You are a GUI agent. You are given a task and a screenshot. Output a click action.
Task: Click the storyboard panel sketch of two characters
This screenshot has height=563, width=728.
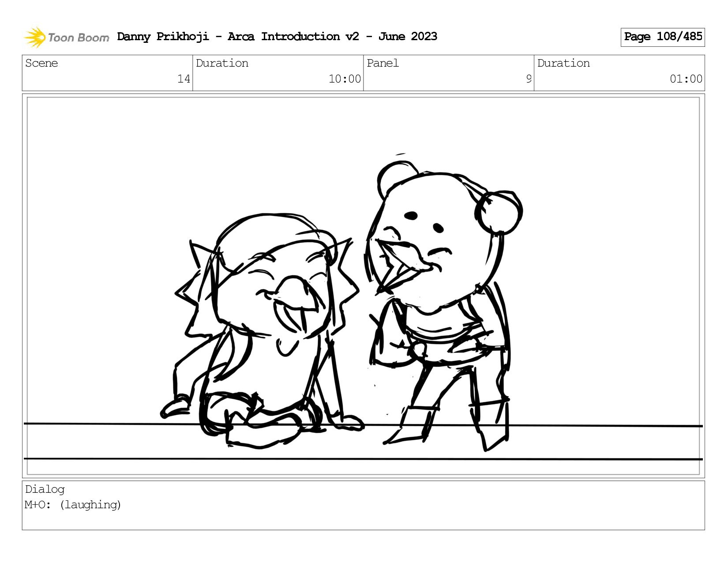coord(363,286)
